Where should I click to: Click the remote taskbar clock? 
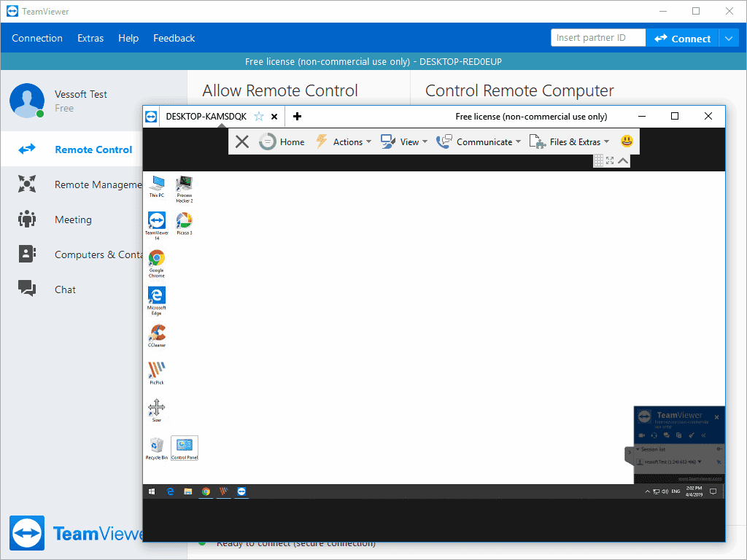[x=694, y=491]
